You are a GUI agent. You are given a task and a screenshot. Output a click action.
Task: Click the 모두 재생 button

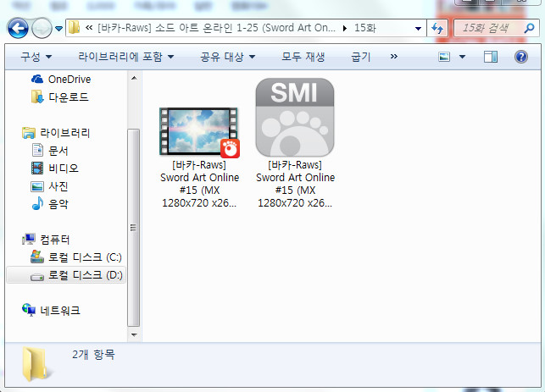303,57
